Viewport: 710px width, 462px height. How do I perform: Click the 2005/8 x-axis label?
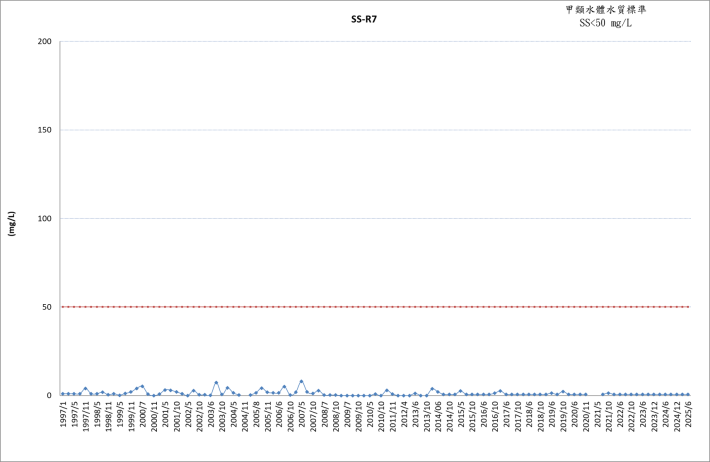coord(256,413)
